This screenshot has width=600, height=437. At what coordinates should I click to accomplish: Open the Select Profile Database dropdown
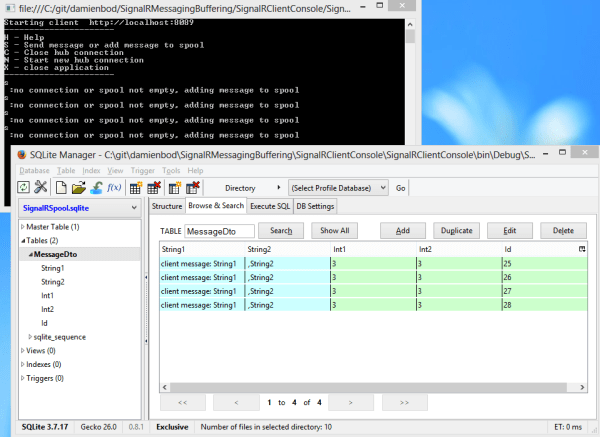338,188
